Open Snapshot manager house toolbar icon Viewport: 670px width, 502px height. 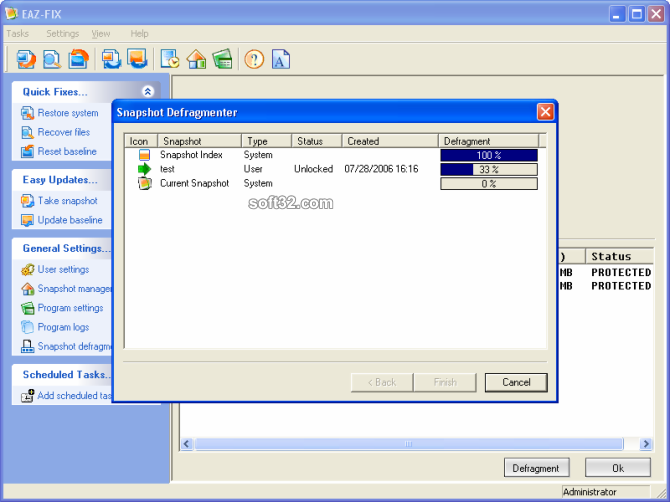click(x=196, y=59)
